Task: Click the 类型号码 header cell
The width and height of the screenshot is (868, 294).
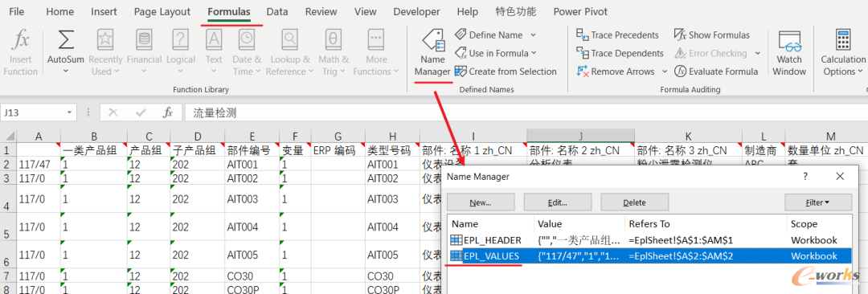Action: pos(392,150)
